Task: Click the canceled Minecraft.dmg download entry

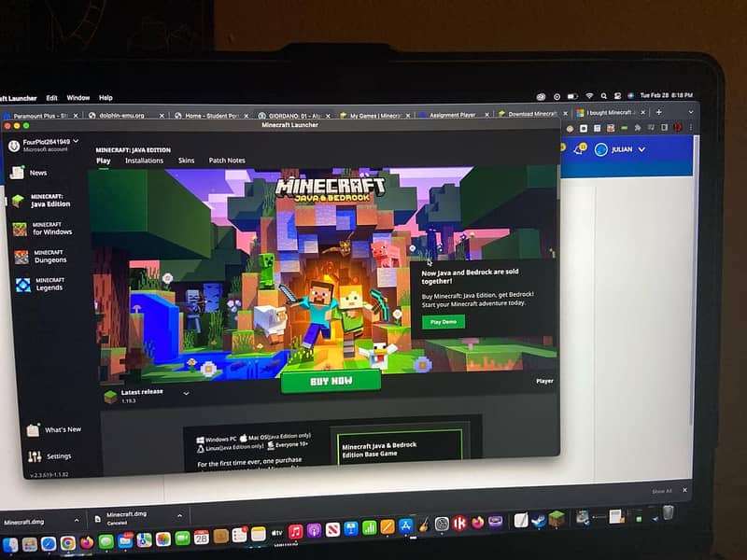Action: pos(126,518)
